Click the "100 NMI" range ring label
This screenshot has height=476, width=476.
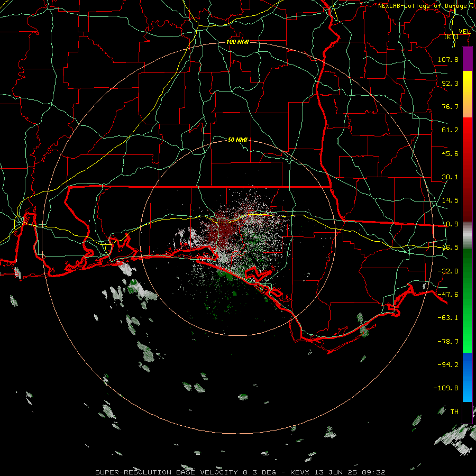coord(237,42)
